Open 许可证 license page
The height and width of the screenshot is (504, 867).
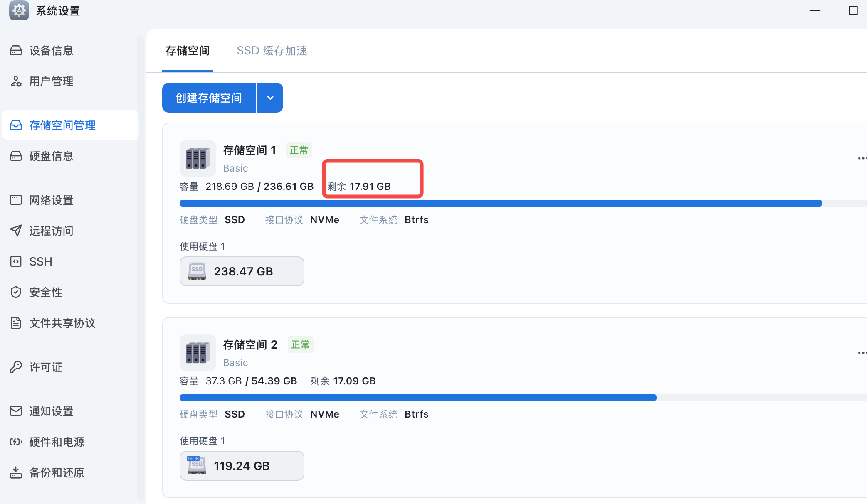45,367
